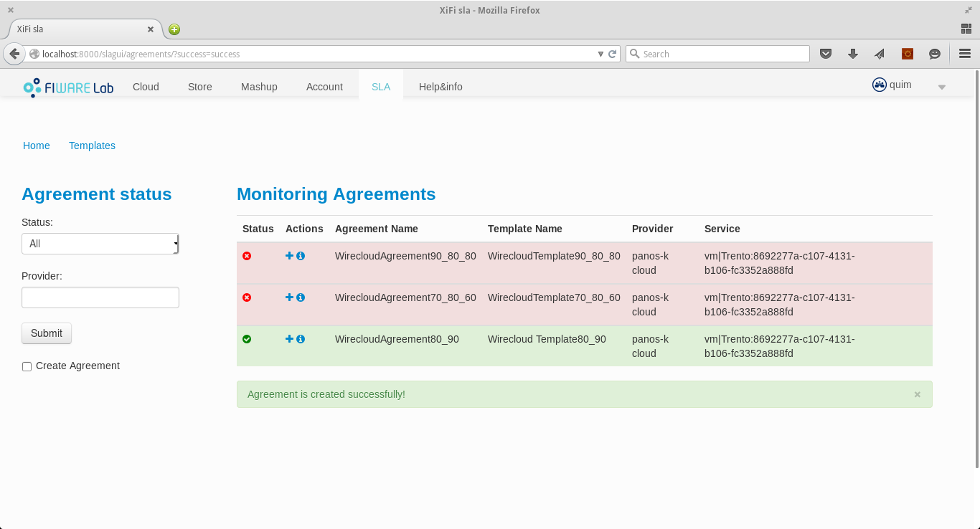Open the Pocket toolbar icon
Image resolution: width=980 pixels, height=529 pixels.
pyautogui.click(x=826, y=54)
